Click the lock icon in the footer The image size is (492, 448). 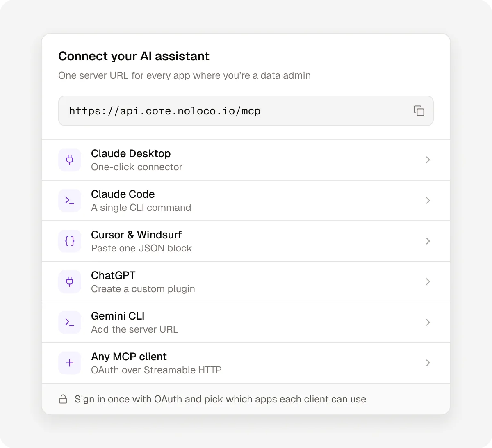click(63, 399)
